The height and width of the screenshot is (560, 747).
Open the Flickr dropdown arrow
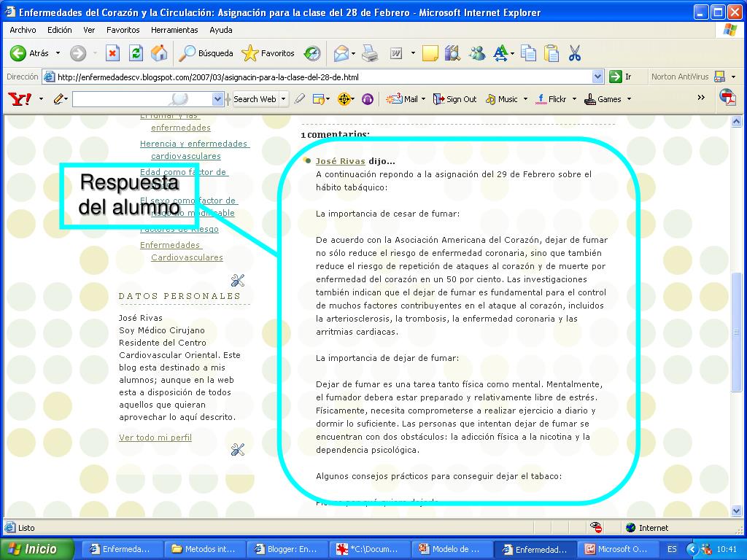tap(574, 99)
